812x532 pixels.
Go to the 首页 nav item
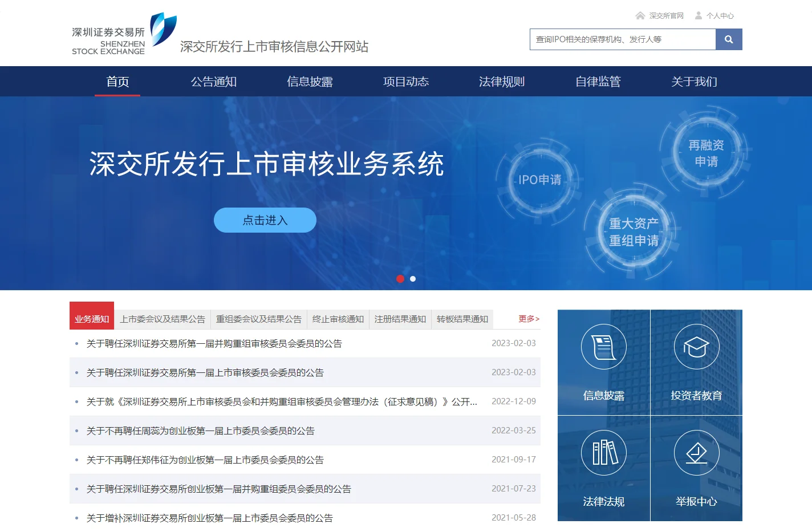(x=117, y=82)
